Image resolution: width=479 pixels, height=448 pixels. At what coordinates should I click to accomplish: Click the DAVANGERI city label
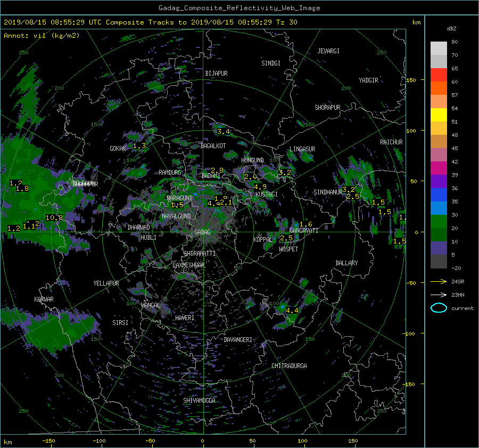[238, 340]
